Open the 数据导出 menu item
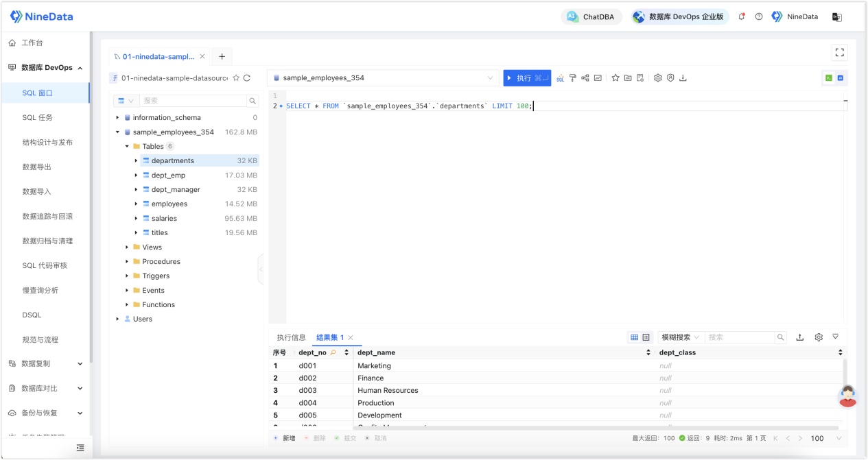Viewport: 868px width, 460px height. pos(37,167)
